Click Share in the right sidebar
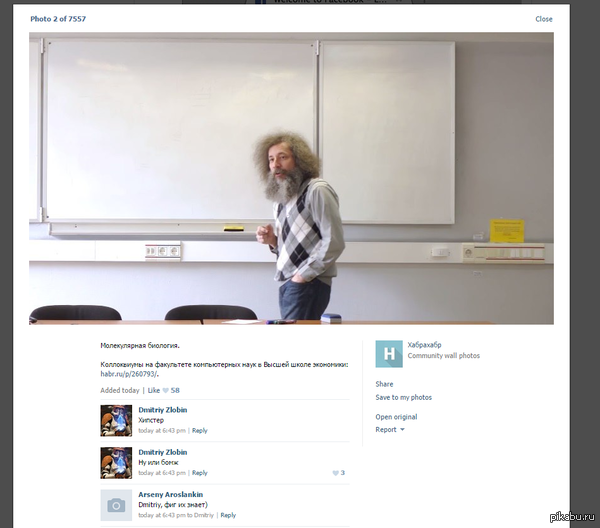 [x=384, y=384]
